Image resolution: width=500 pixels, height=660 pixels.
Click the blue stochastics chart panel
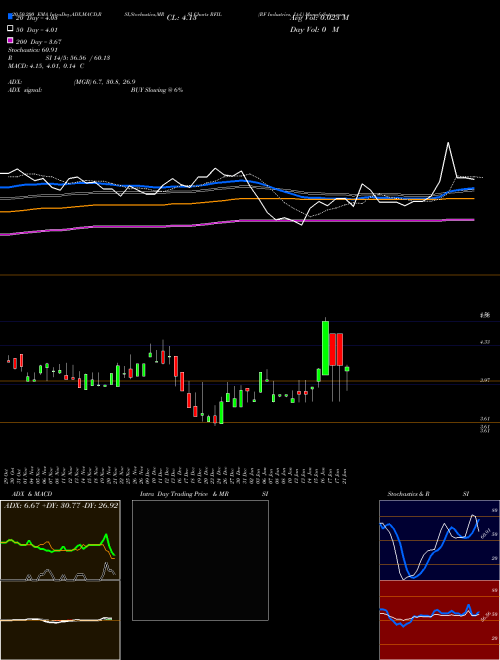tap(439, 540)
